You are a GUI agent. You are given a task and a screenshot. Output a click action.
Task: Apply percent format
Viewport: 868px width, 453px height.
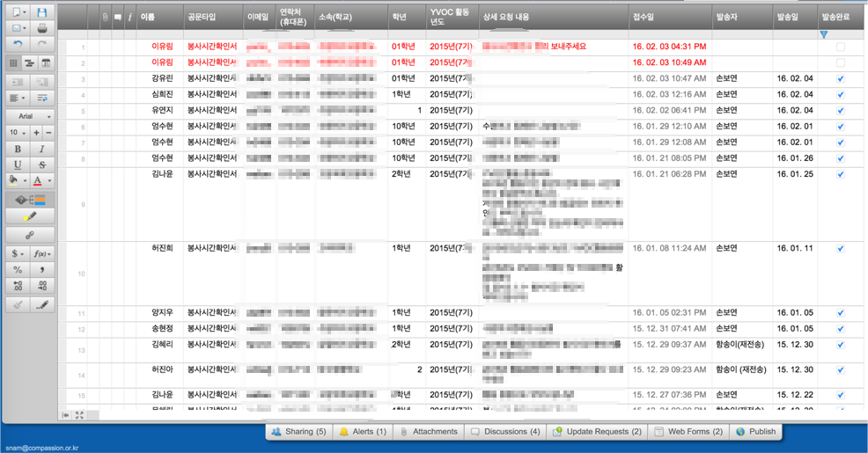point(18,270)
